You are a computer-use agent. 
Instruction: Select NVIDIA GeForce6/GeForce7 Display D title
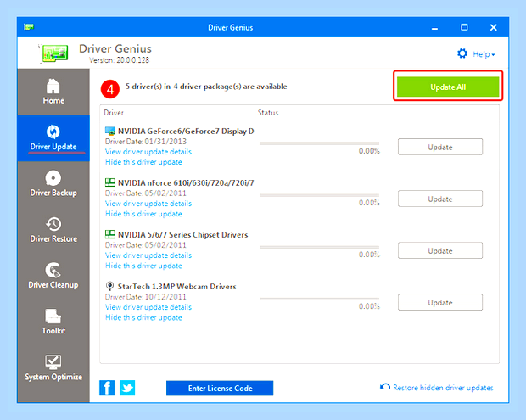pos(186,132)
